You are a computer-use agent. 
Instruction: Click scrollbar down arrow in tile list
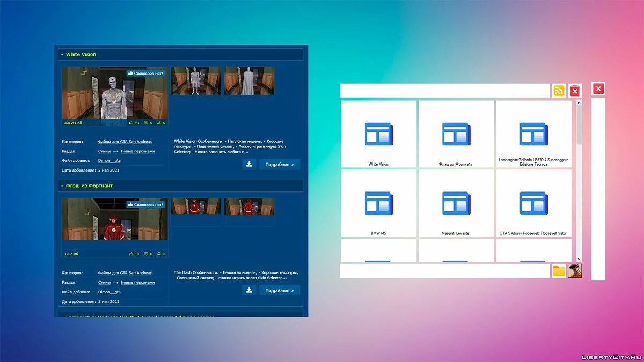point(579,258)
